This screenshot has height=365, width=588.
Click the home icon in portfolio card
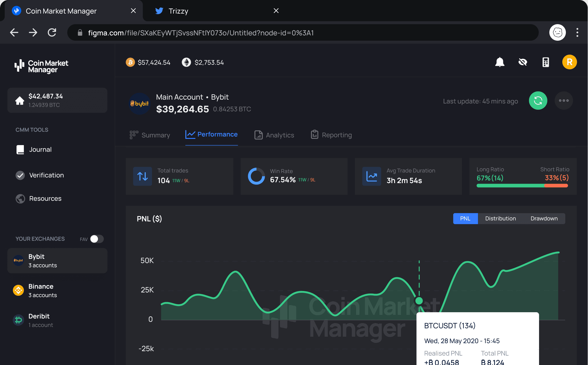click(x=20, y=101)
